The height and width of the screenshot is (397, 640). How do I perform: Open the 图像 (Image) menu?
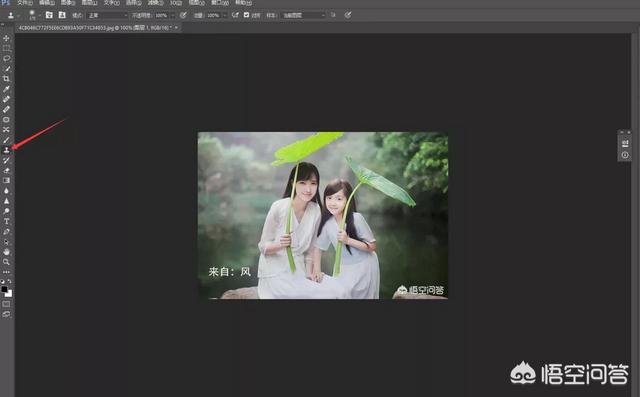click(68, 2)
